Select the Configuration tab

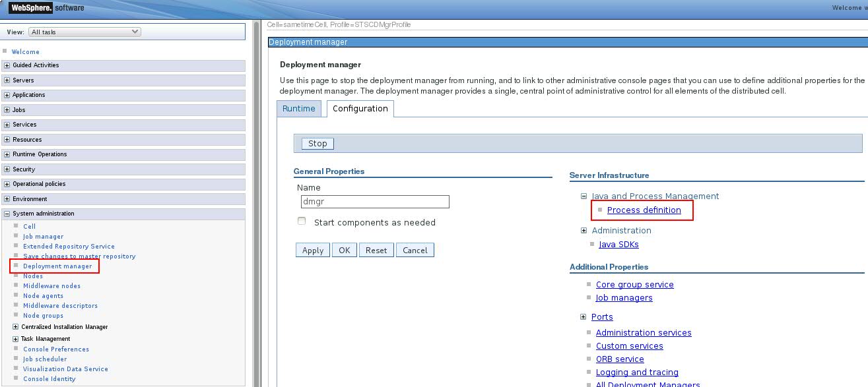click(360, 109)
